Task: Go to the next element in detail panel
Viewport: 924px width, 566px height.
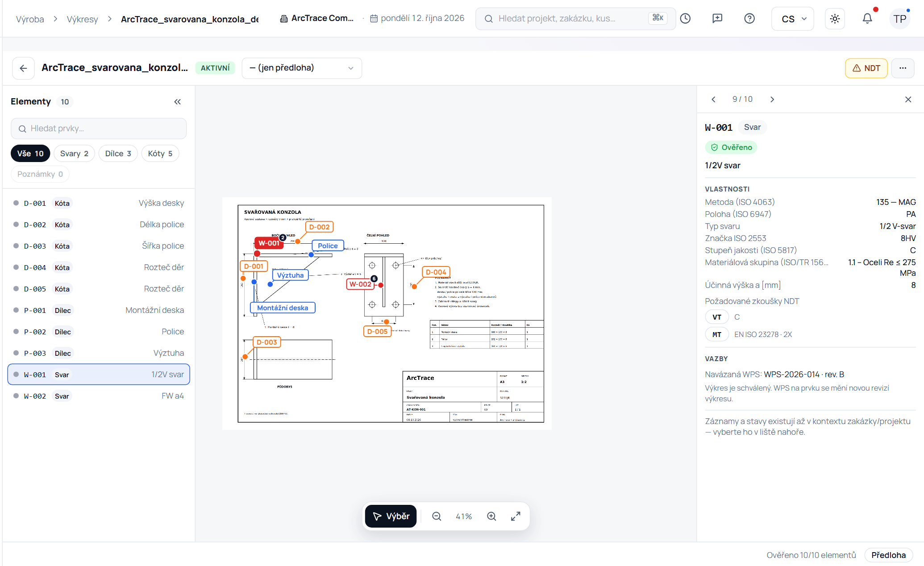Action: (x=772, y=99)
